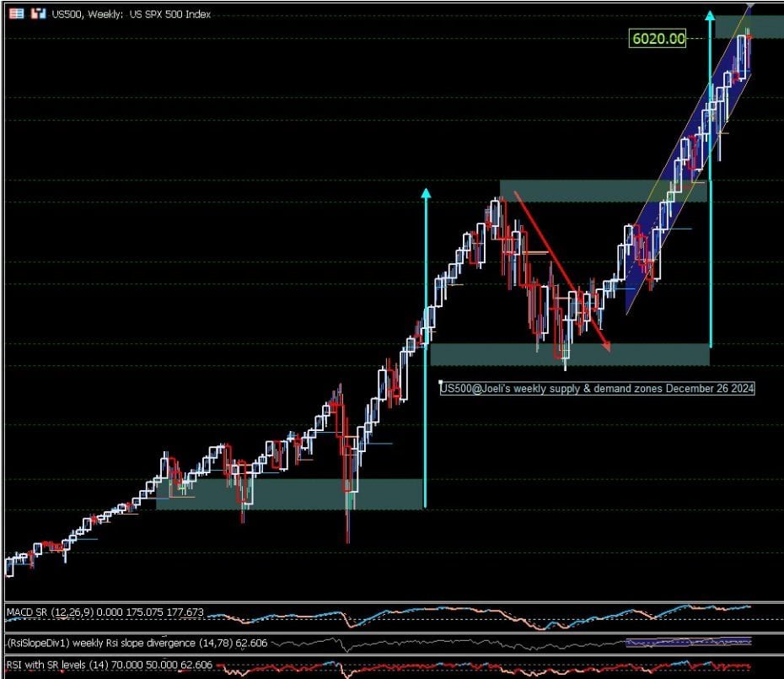Select the US500 Weekly chart title text
Image resolution: width=784 pixels, height=679 pixels.
pos(132,14)
